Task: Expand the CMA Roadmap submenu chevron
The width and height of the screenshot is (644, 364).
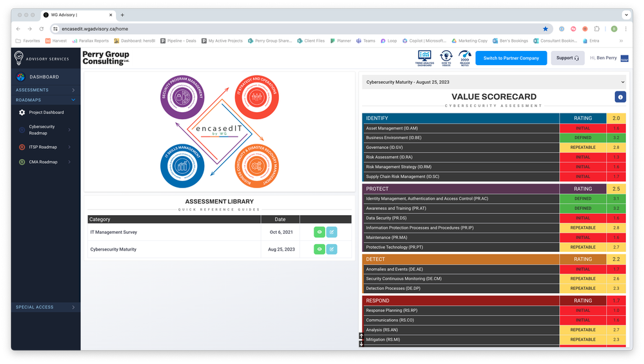Action: (70, 162)
